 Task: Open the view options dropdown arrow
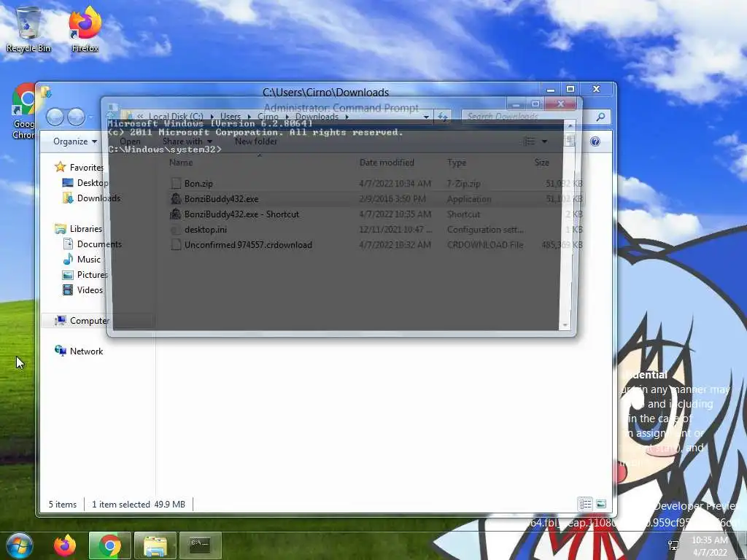tap(544, 141)
